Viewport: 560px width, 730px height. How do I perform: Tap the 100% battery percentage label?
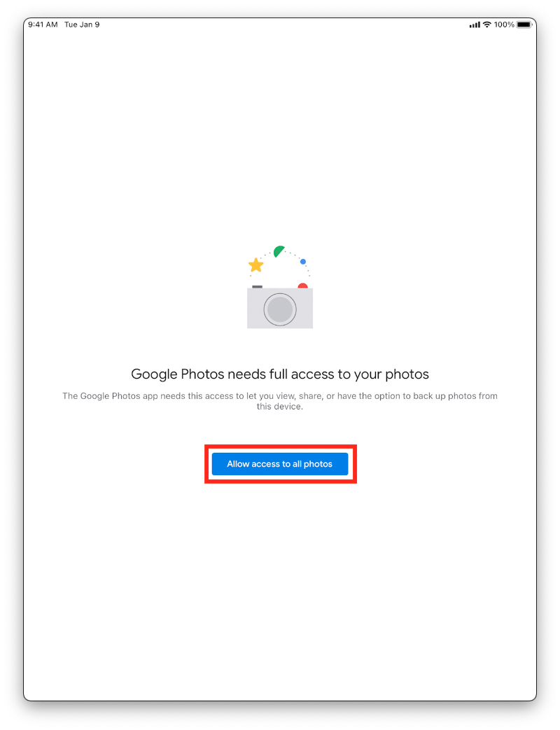(504, 24)
